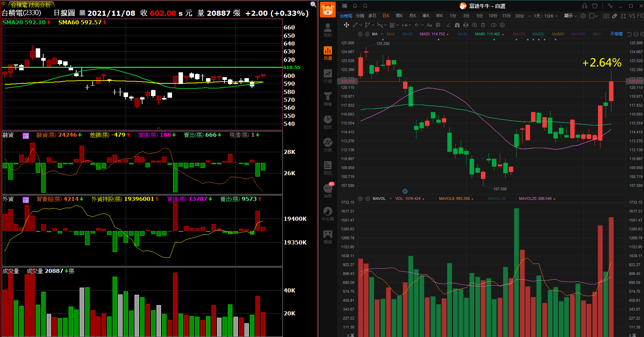The image size is (644, 337).
Task: Switch to the 5分 interval tab
Action: point(480,16)
